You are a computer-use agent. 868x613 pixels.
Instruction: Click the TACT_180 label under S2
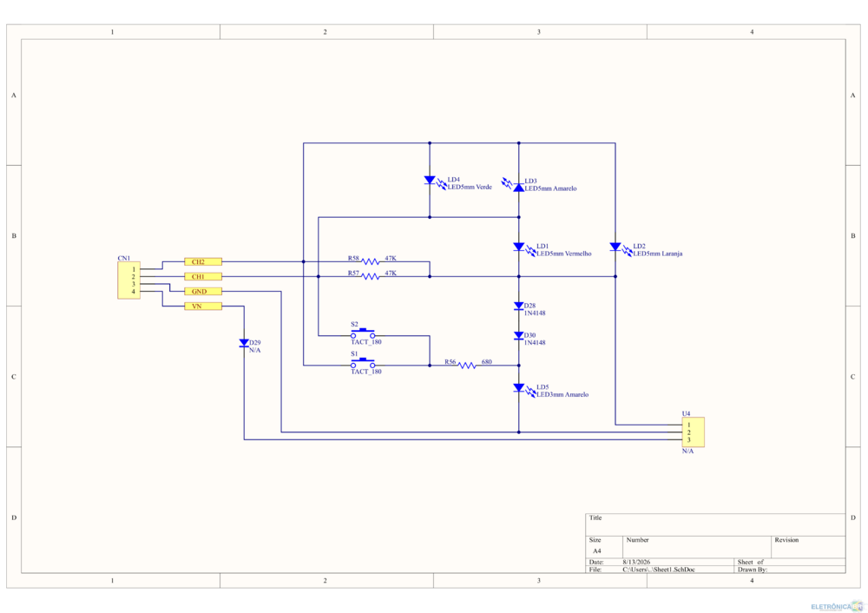[366, 342]
